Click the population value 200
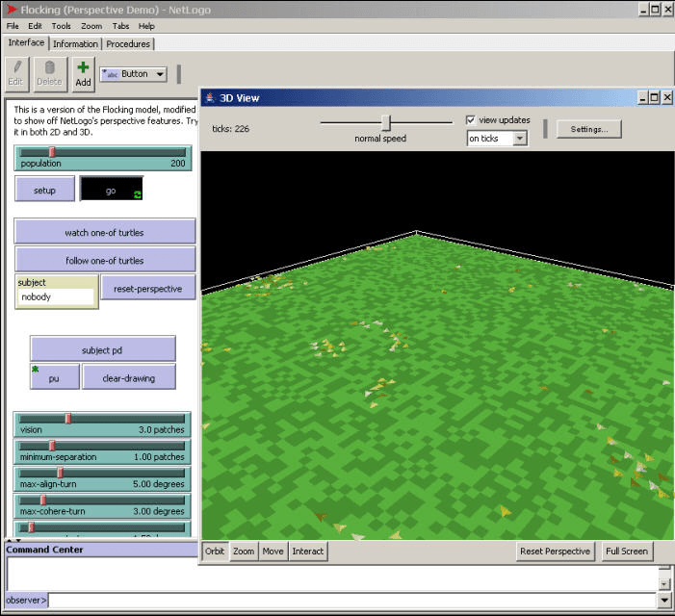Viewport: 675px width, 616px height. click(178, 164)
